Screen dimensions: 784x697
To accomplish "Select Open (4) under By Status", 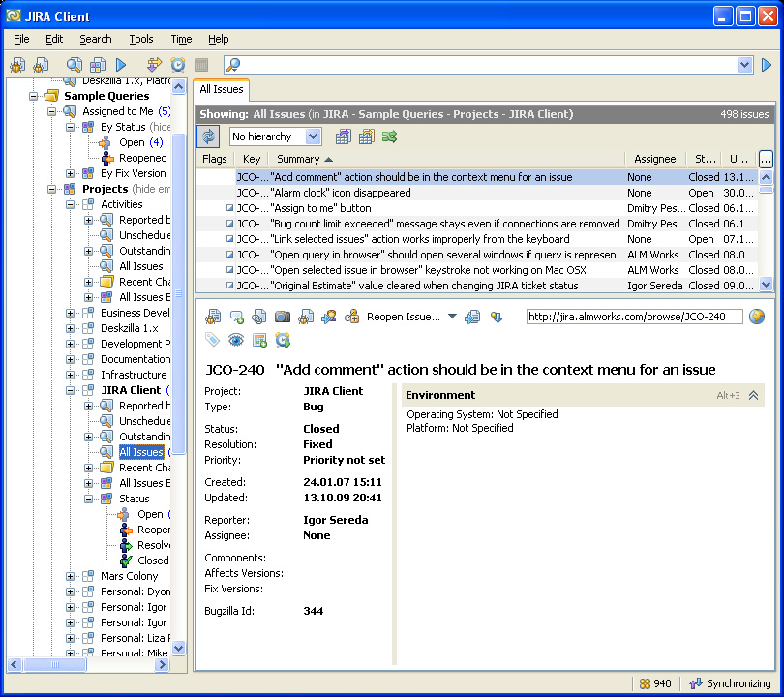I will coord(141,142).
